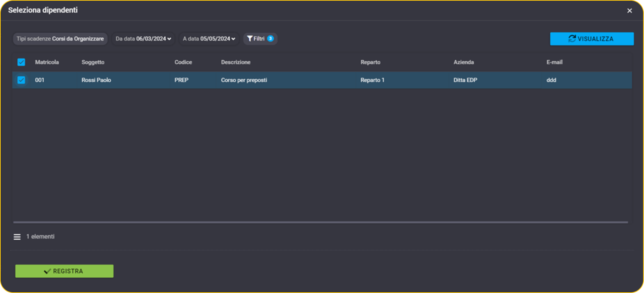Click the 'PREP' code cell
Viewport: 644px width, 293px height.
pos(181,80)
